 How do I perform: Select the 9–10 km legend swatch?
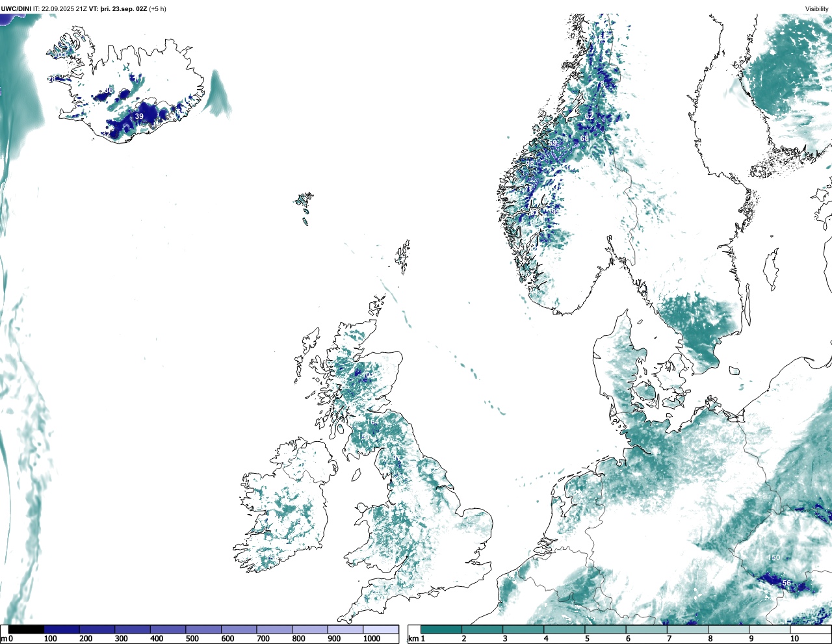[769, 629]
